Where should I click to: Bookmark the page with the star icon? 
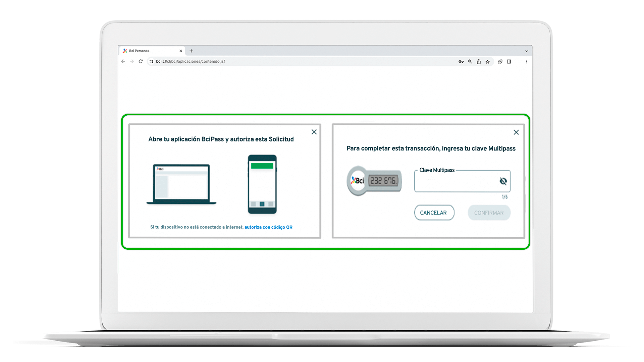(487, 61)
